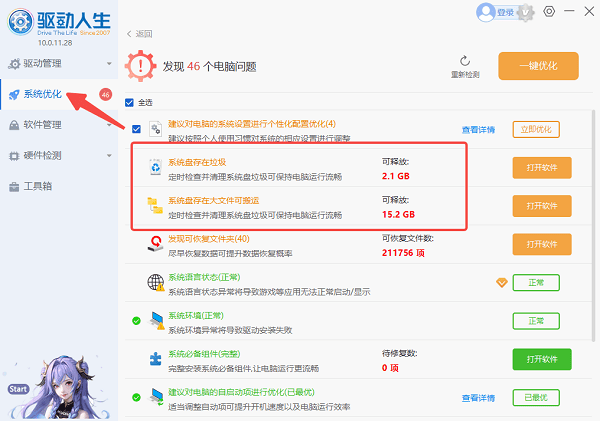Select 系统优化 in the sidebar
The height and width of the screenshot is (421, 600).
click(x=43, y=94)
